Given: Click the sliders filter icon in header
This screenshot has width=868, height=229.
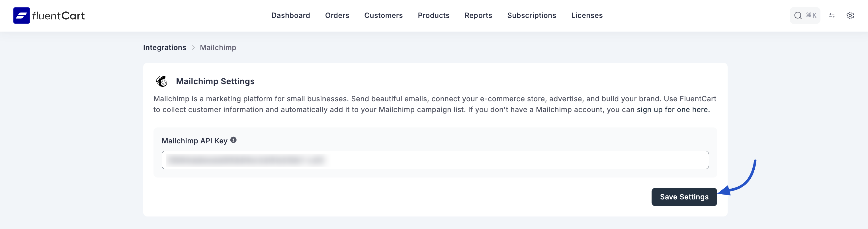Looking at the screenshot, I should (x=832, y=15).
